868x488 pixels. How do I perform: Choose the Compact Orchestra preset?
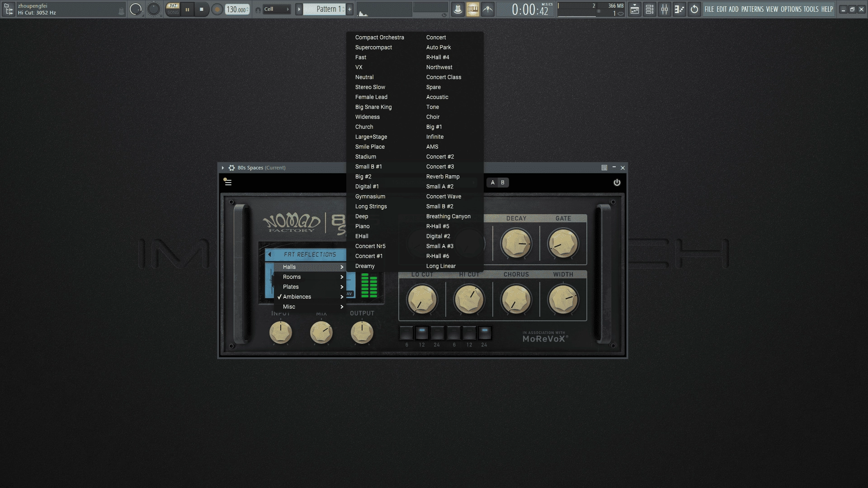[380, 38]
